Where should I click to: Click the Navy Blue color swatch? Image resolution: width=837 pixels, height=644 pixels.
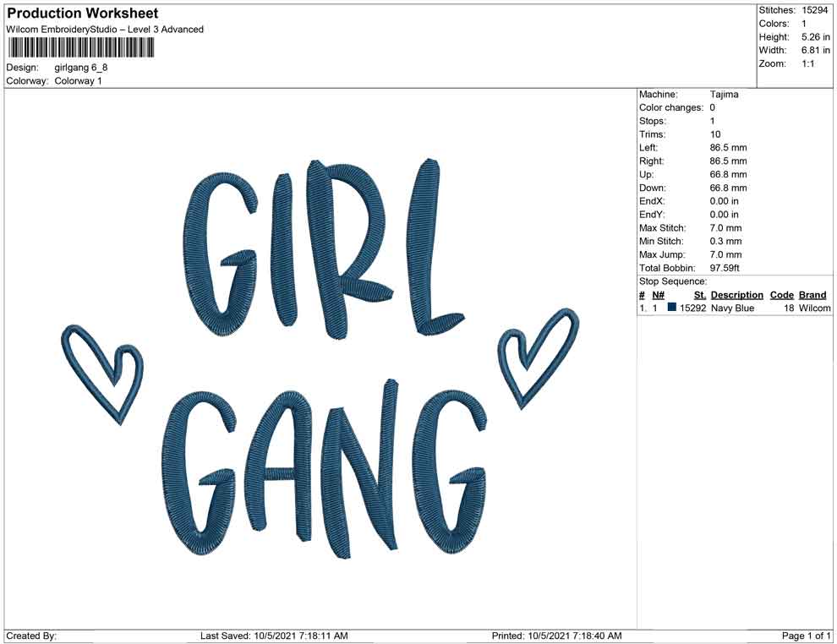click(672, 308)
